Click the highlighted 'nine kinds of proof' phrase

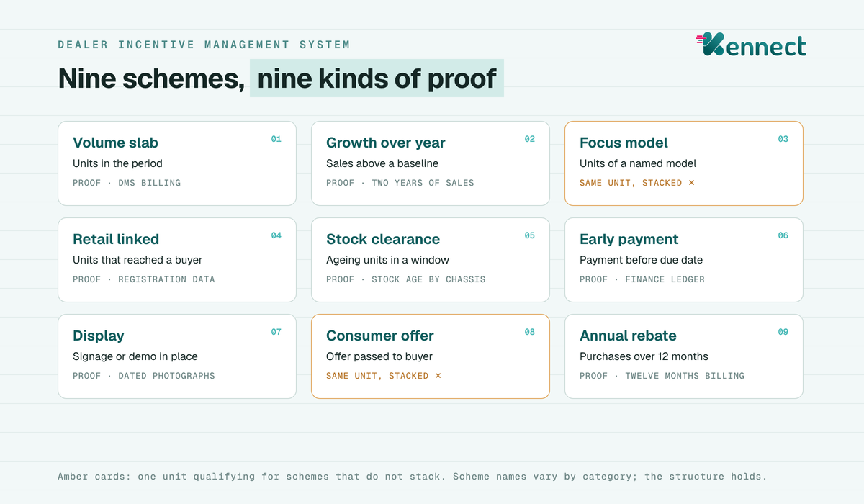pyautogui.click(x=377, y=78)
